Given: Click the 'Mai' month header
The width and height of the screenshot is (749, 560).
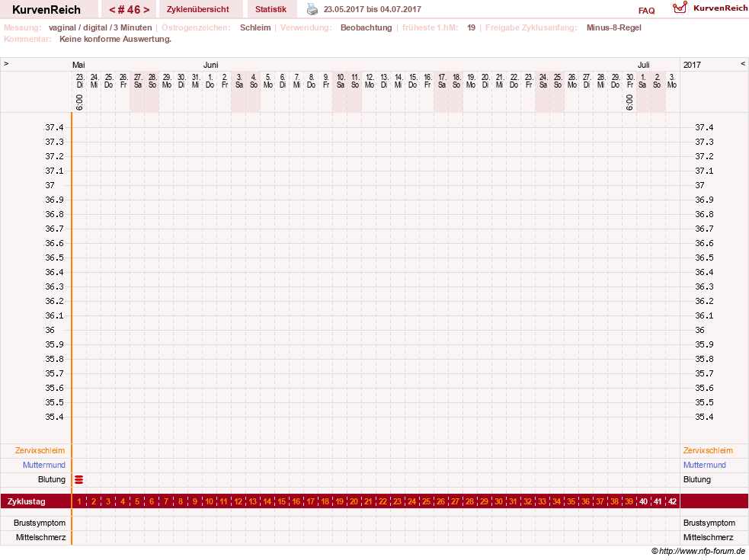Looking at the screenshot, I should pos(78,65).
